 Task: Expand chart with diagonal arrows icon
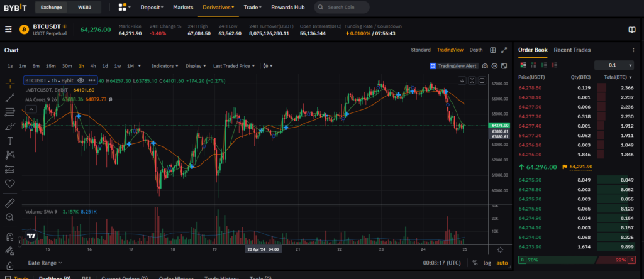coord(504,50)
